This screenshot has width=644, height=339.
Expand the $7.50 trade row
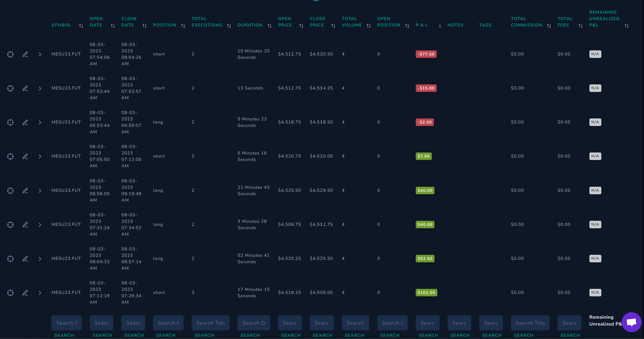click(x=40, y=156)
